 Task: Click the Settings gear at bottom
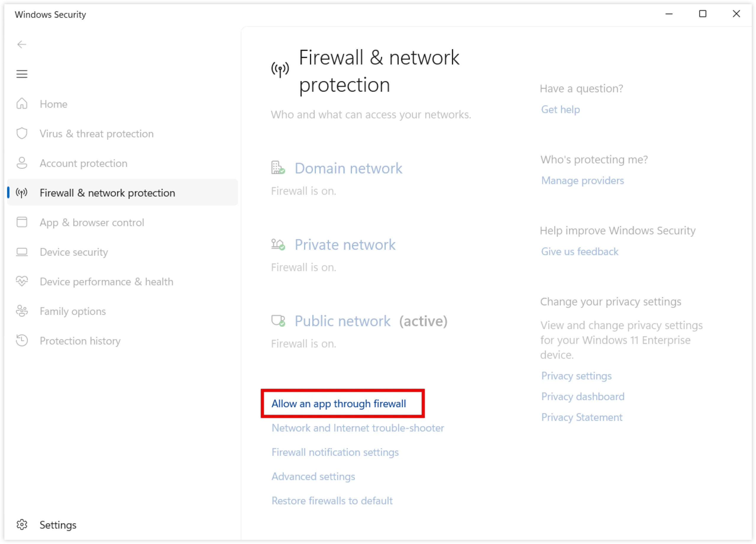tap(22, 525)
